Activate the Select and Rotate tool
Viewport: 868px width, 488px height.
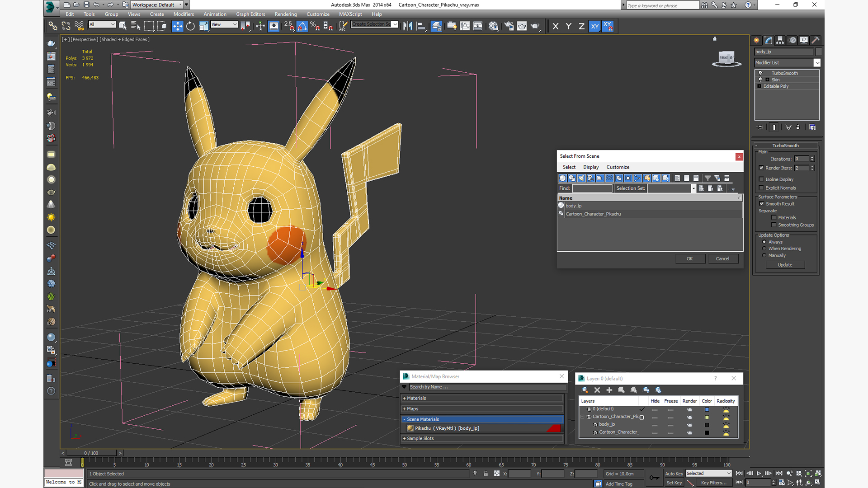click(x=190, y=26)
